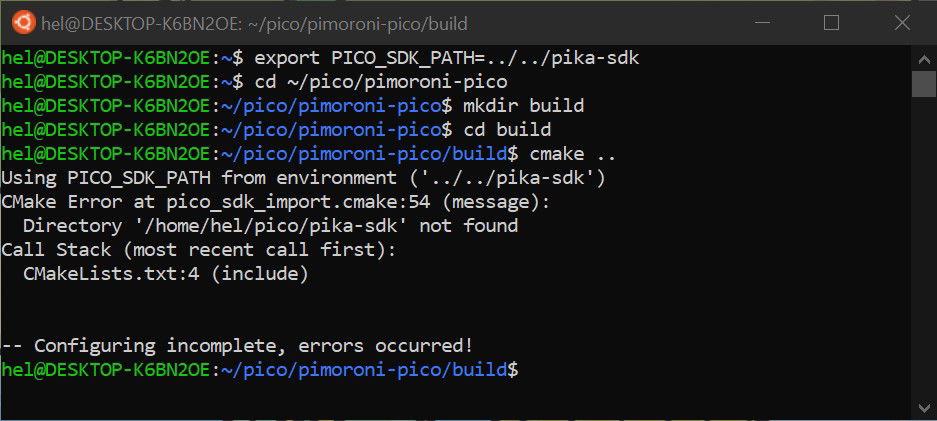Click the 'pika-sdk' not found directory line
Image resolution: width=937 pixels, height=421 pixels.
(270, 225)
